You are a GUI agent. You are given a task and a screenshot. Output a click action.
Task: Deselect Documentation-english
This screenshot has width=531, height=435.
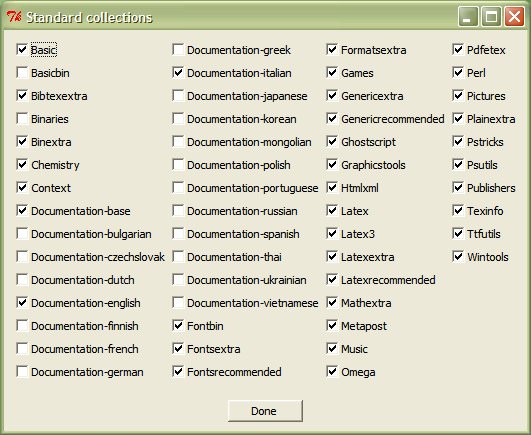[22, 303]
